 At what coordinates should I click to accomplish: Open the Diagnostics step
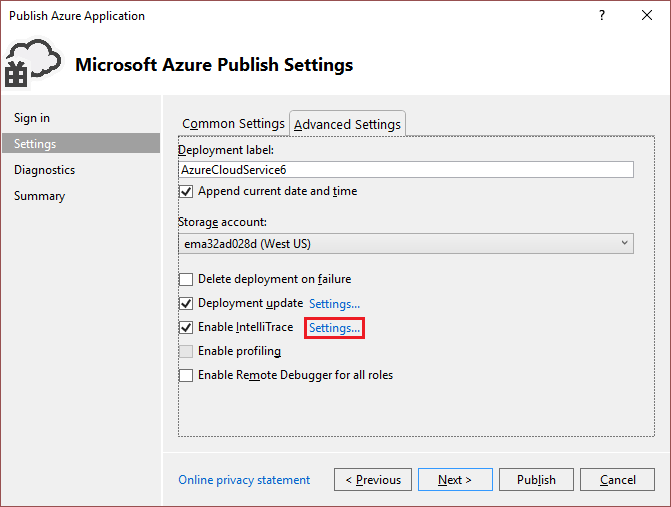[45, 170]
